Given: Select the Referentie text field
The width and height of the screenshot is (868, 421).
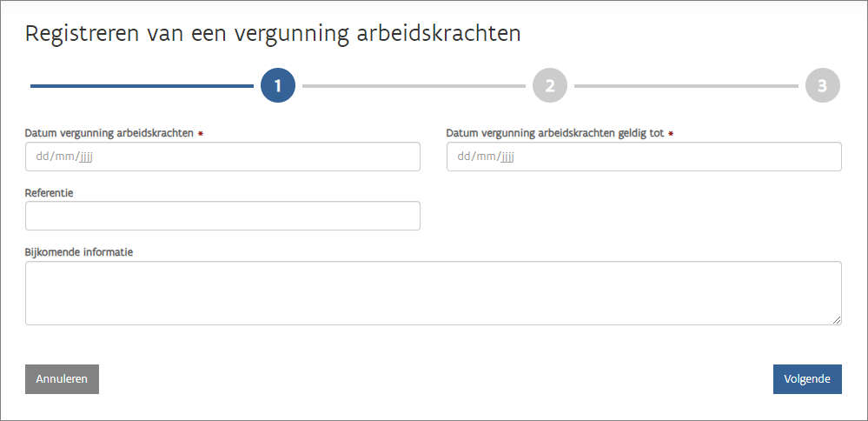Looking at the screenshot, I should pyautogui.click(x=222, y=216).
